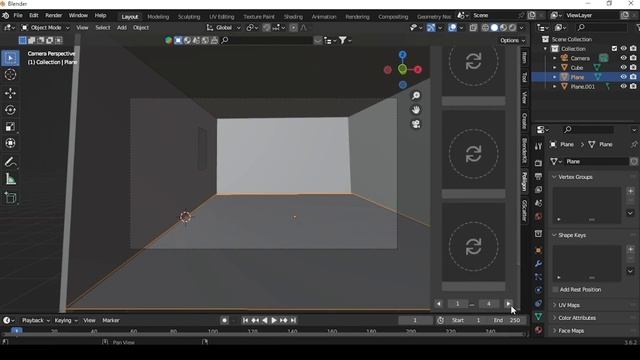Enable Add Rest Position checkbox
Viewport: 640px width, 360px height.
(555, 289)
